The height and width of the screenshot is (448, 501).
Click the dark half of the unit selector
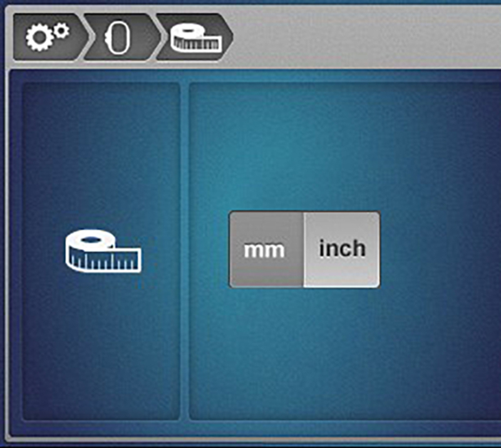(266, 250)
